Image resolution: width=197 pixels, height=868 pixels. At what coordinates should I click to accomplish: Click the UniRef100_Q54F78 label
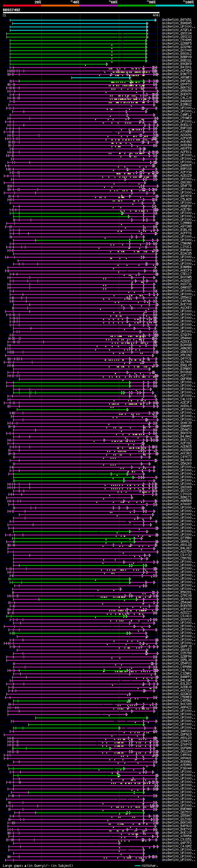[177, 186]
